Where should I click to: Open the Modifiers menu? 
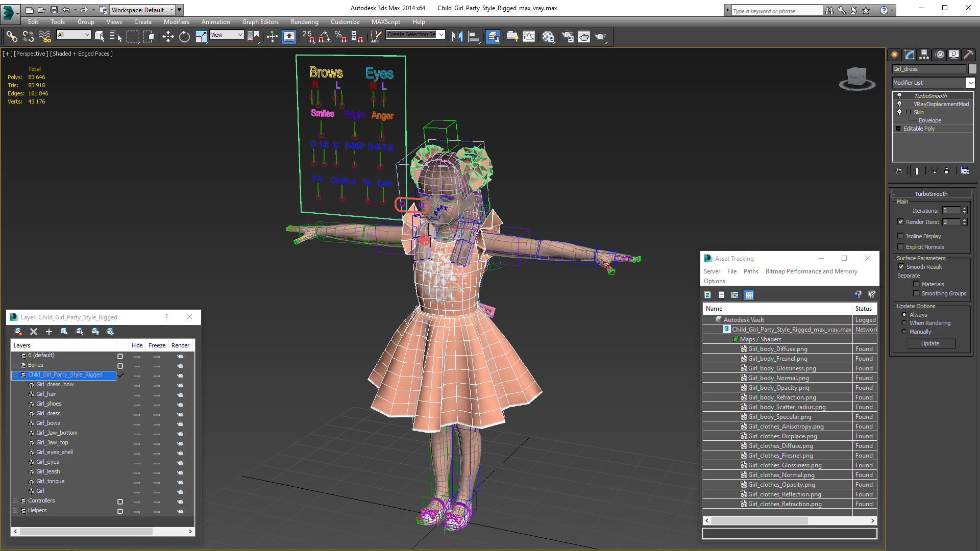pos(176,22)
